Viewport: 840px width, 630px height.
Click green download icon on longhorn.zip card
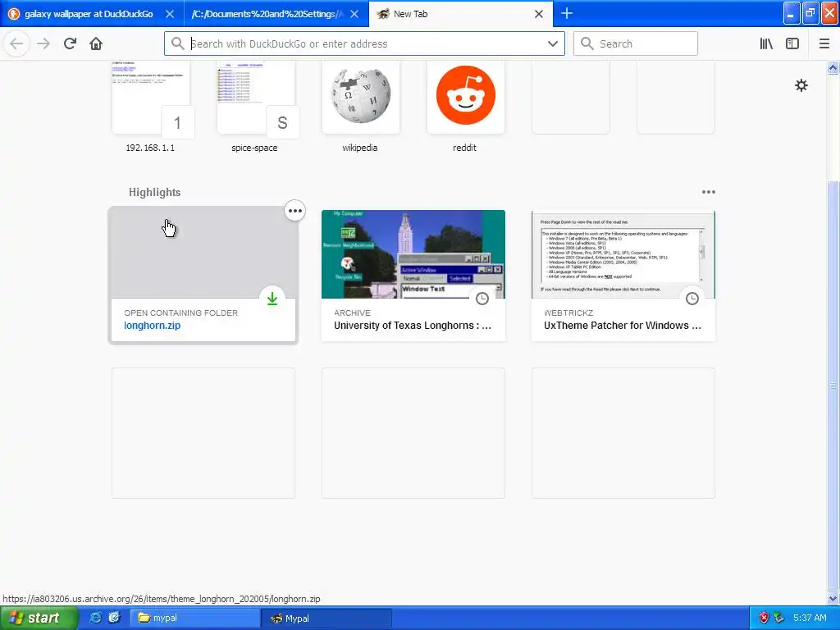pyautogui.click(x=272, y=299)
